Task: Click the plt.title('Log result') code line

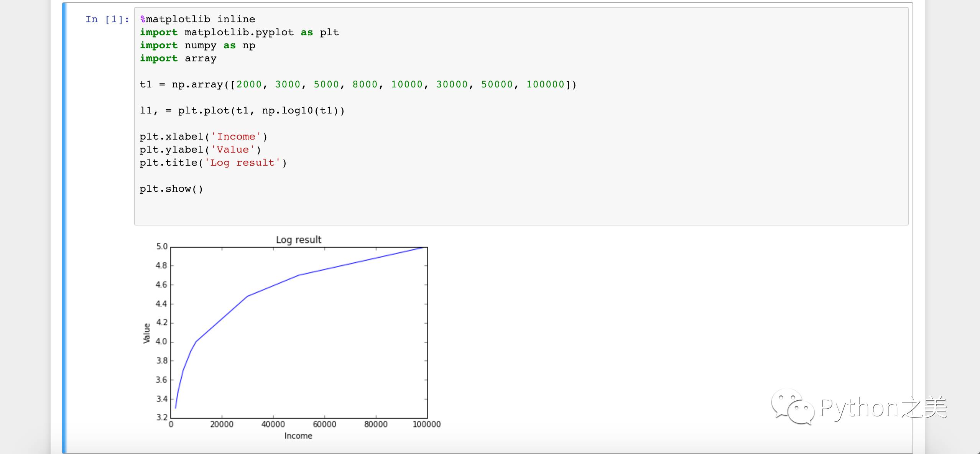Action: point(213,163)
